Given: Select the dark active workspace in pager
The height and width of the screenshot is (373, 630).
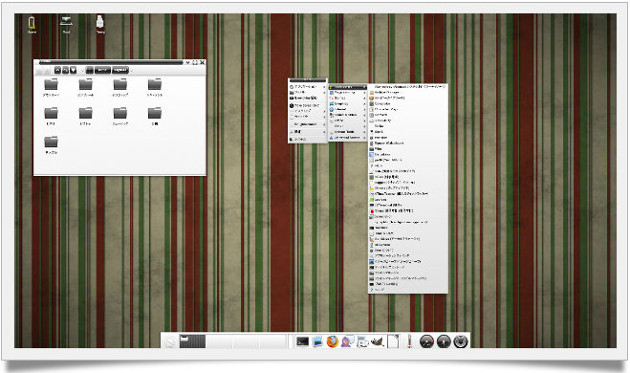Looking at the screenshot, I should pos(192,342).
